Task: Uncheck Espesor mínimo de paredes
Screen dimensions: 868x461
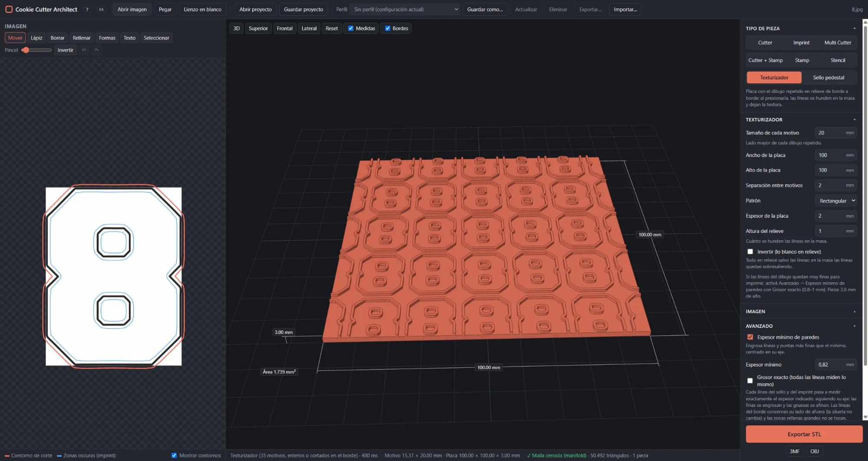Action: click(750, 337)
